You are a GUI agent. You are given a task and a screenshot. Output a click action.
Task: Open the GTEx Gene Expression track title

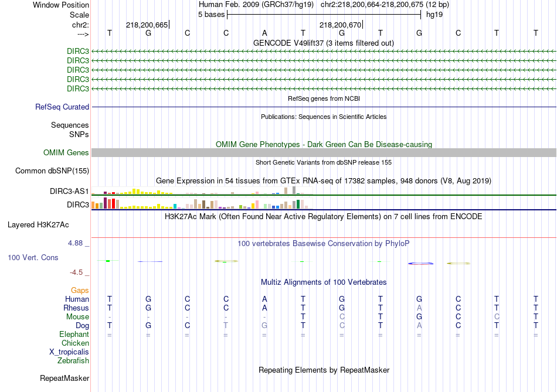(324, 180)
